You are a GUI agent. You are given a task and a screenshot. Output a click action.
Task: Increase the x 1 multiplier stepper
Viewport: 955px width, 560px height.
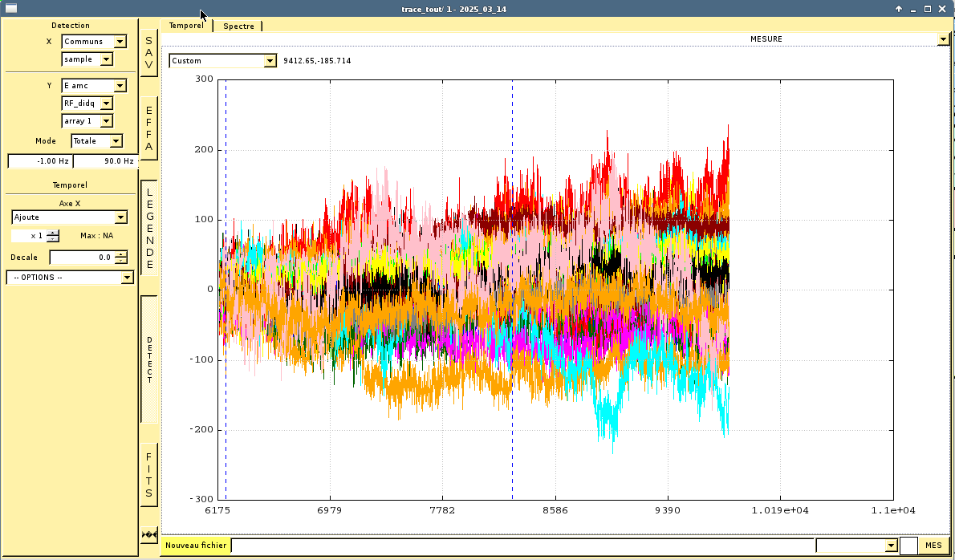point(53,233)
